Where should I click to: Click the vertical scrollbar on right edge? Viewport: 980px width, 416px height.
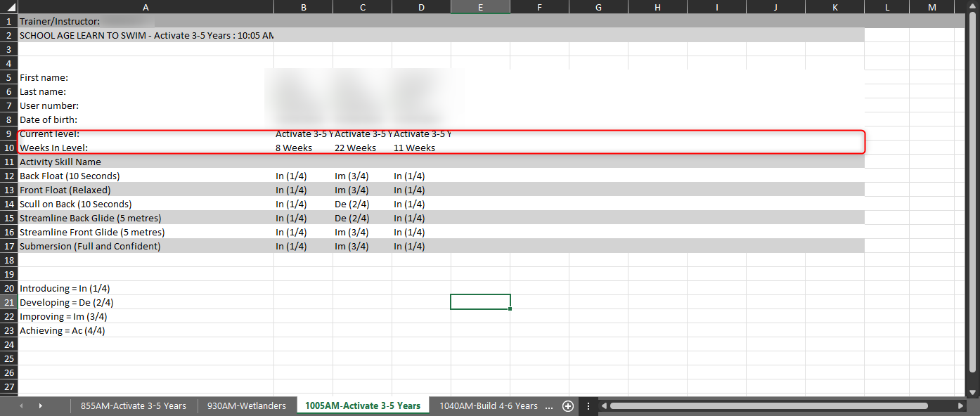974,197
